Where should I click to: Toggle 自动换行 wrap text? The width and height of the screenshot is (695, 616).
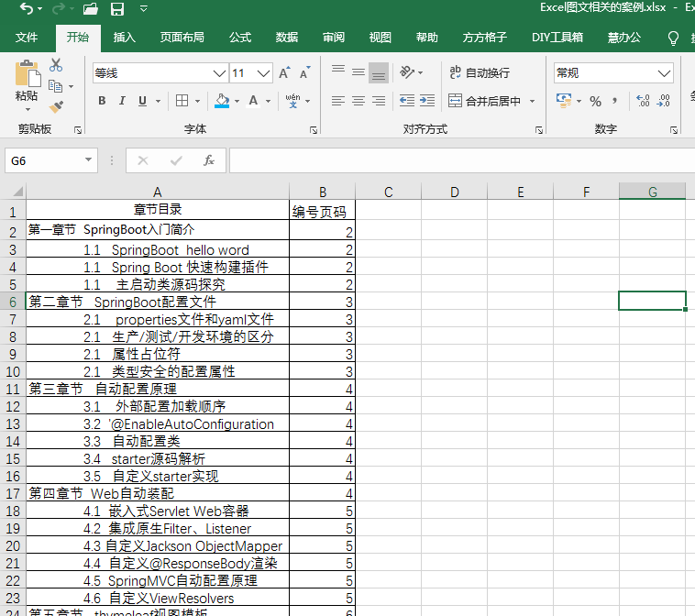pyautogui.click(x=480, y=72)
